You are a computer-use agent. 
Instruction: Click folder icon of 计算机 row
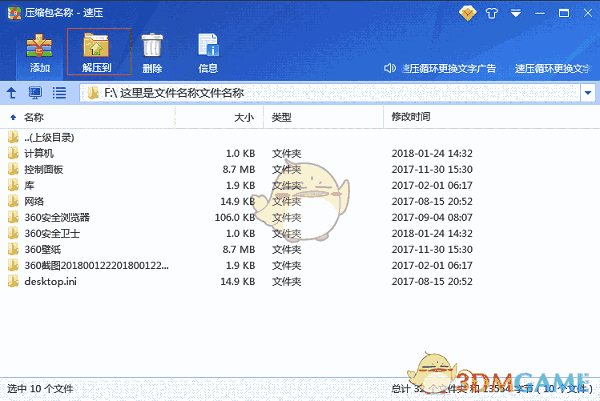13,153
